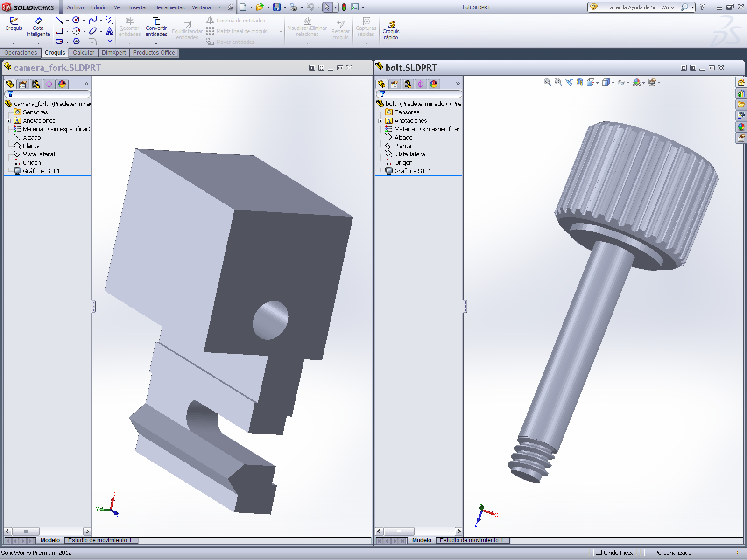The width and height of the screenshot is (747, 560).
Task: Open Estudio de movimiento 1 in bolt window
Action: pos(471,540)
